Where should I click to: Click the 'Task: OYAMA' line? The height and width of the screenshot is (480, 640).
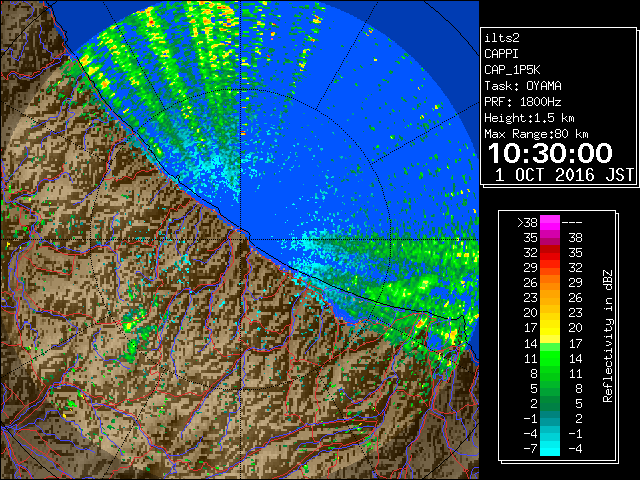click(523, 86)
